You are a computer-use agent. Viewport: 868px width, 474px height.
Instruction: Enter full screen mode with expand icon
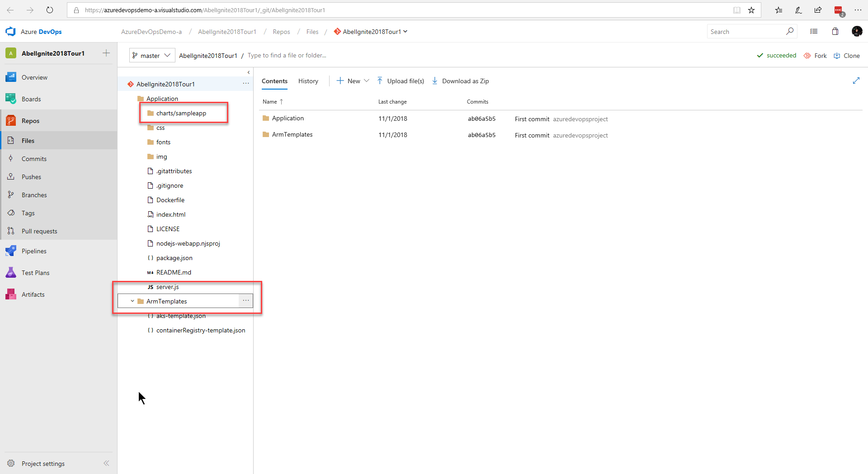[x=856, y=81]
